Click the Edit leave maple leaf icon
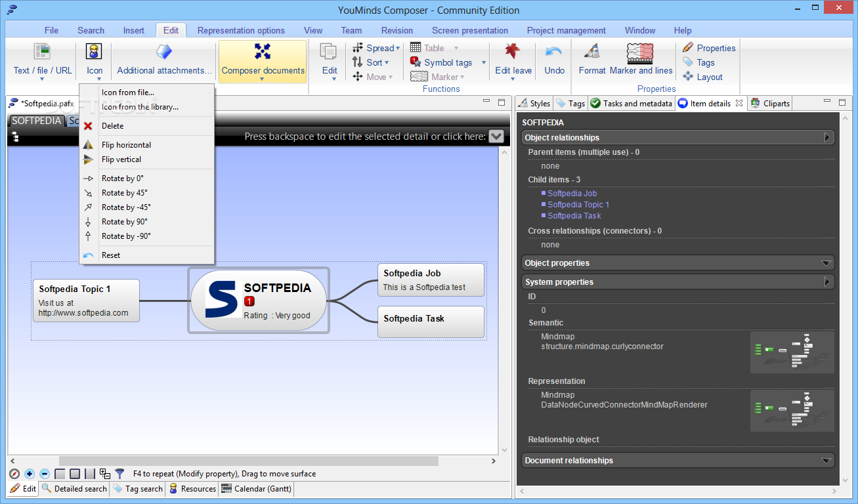Viewport: 858px width, 504px height. pyautogui.click(x=513, y=52)
